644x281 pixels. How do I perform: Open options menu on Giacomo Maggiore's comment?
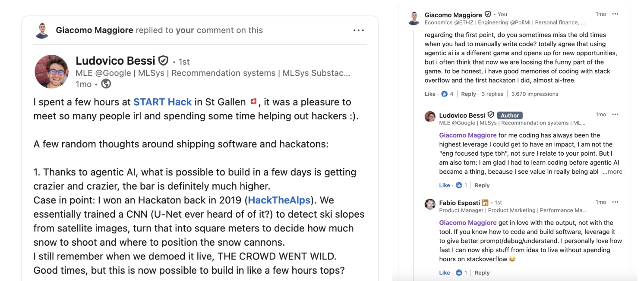[x=615, y=14]
